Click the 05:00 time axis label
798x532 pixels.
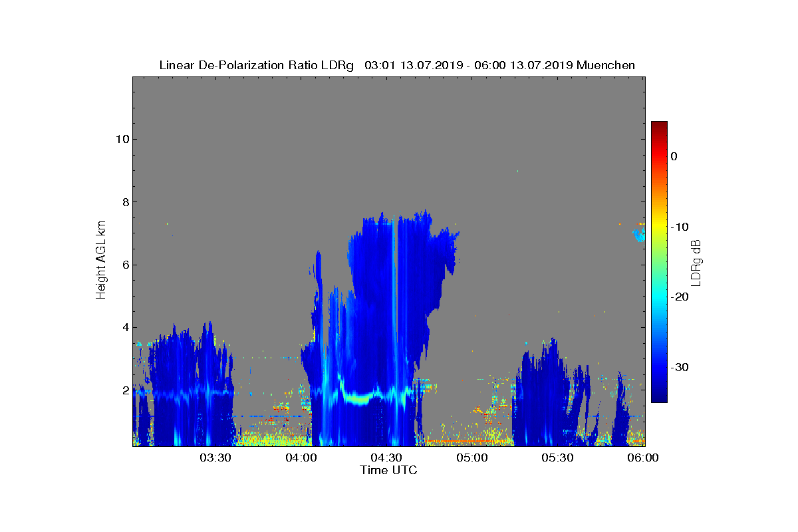[472, 458]
